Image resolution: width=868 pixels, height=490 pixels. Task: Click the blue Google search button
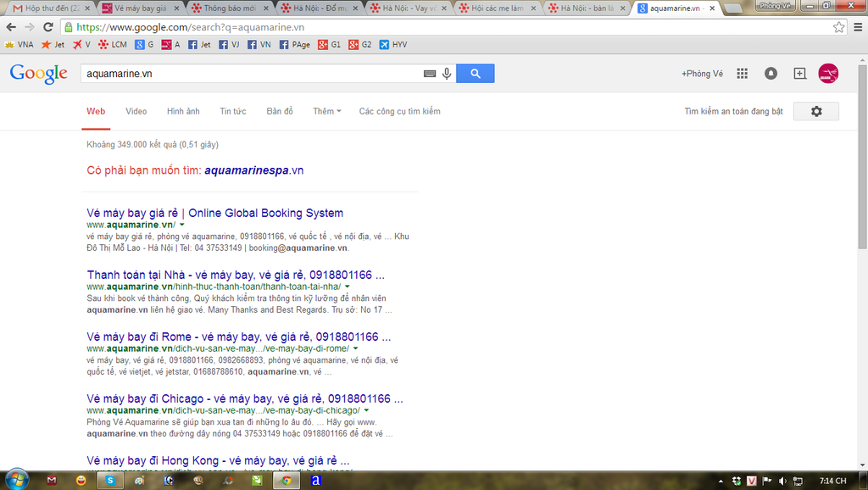coord(475,74)
